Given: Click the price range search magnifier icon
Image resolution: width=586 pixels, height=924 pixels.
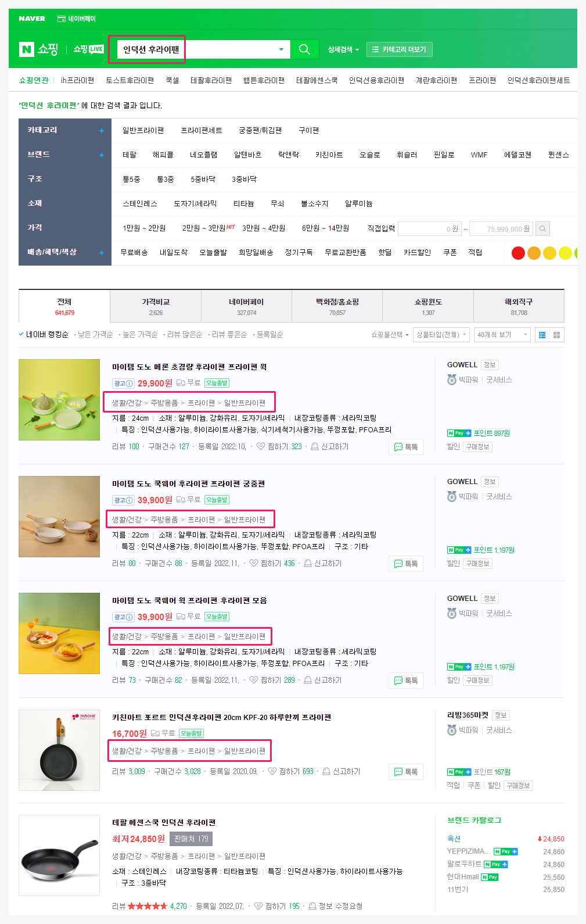Looking at the screenshot, I should click(x=542, y=229).
